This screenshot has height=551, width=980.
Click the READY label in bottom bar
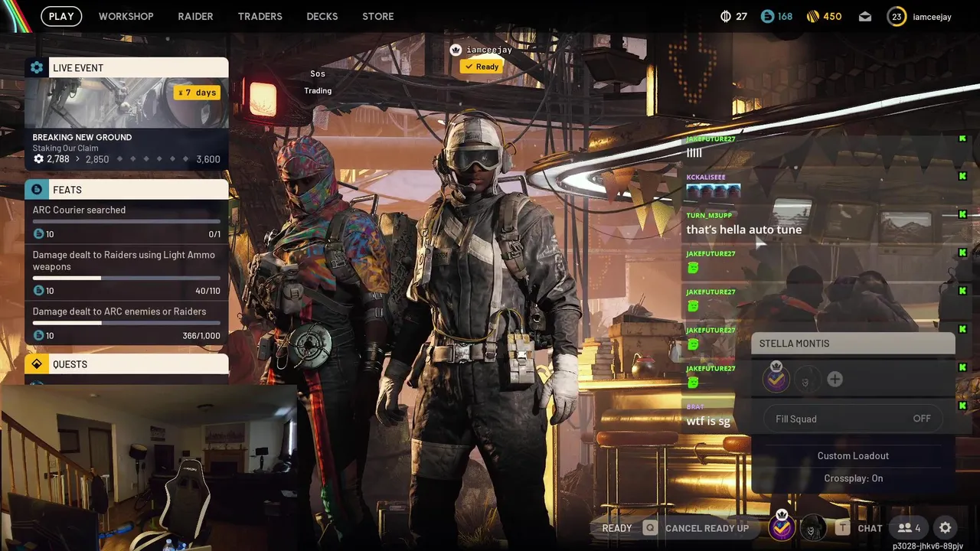[617, 528]
